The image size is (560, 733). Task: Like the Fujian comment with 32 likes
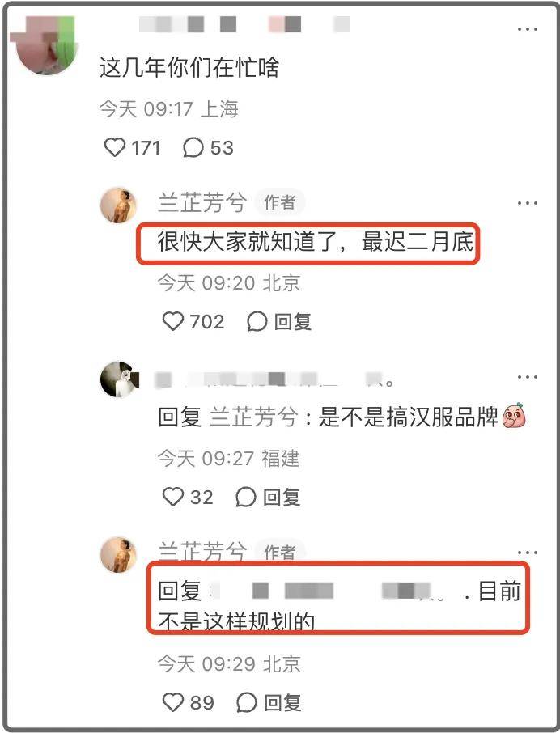pos(173,497)
